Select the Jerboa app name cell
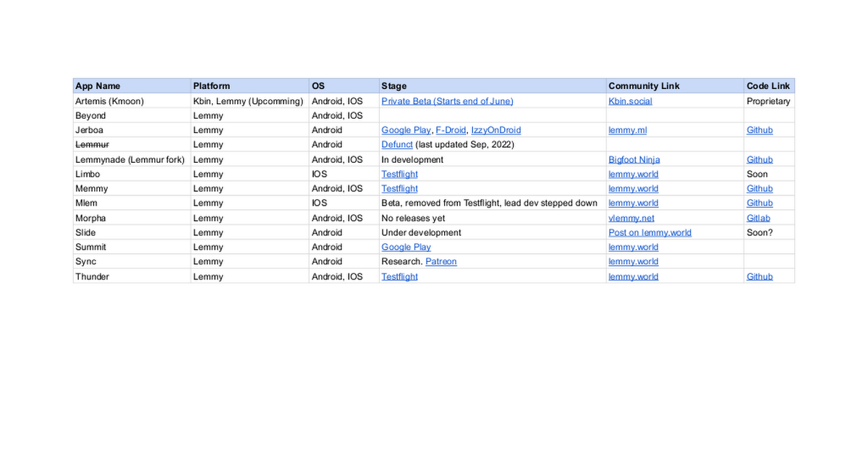The image size is (868, 456). (x=132, y=130)
